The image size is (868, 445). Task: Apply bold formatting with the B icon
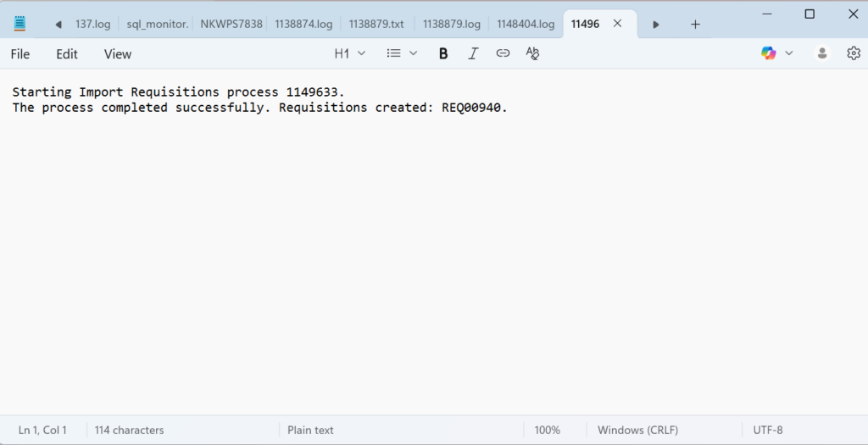pyautogui.click(x=443, y=53)
